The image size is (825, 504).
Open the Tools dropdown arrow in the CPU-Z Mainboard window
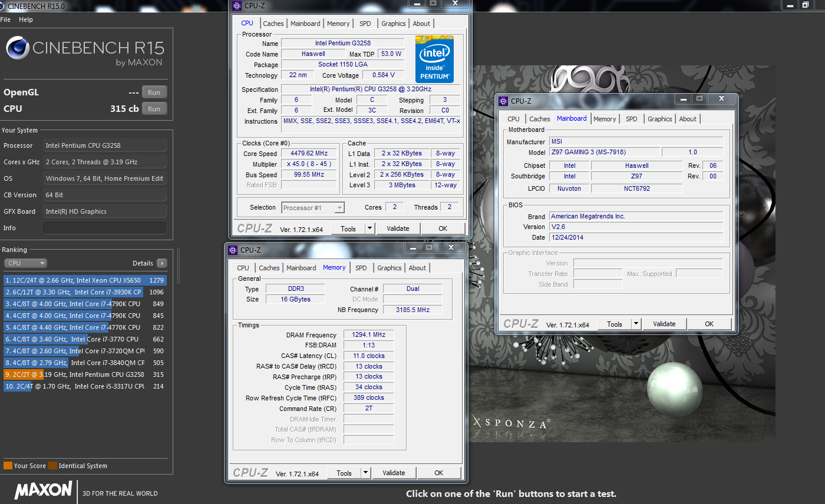click(636, 324)
